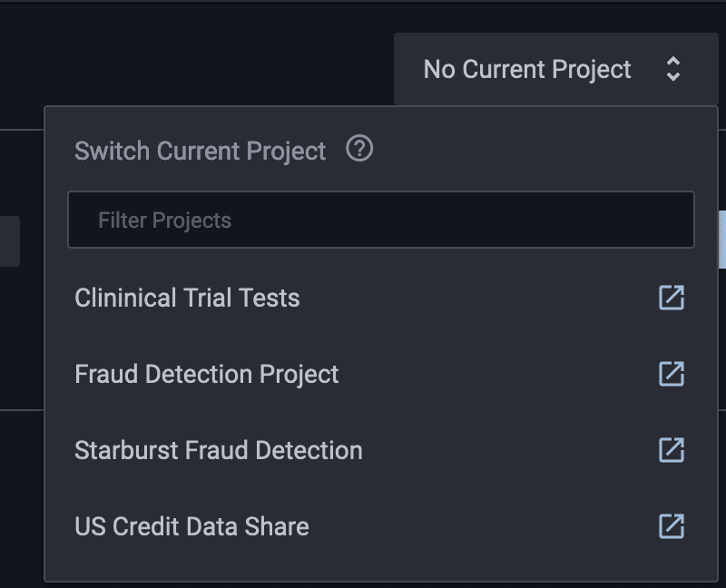Switch to Fraud Detection Project
726x588 pixels.
(207, 374)
